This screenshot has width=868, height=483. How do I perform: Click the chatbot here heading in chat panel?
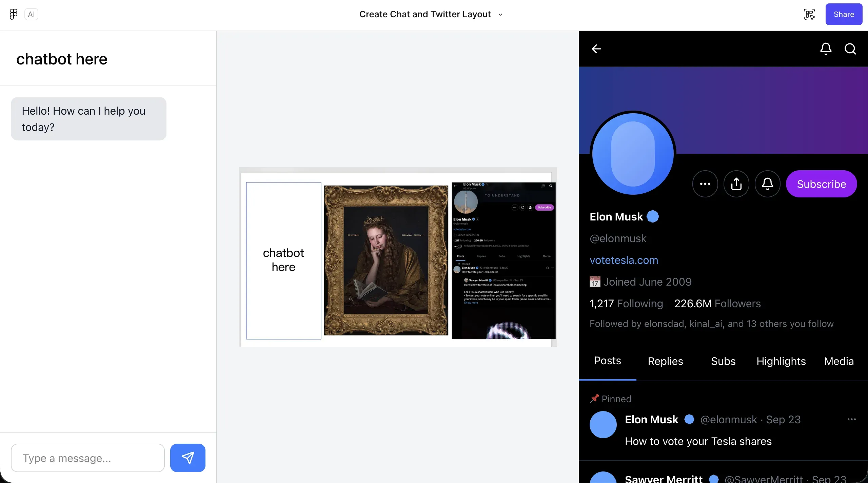click(62, 59)
